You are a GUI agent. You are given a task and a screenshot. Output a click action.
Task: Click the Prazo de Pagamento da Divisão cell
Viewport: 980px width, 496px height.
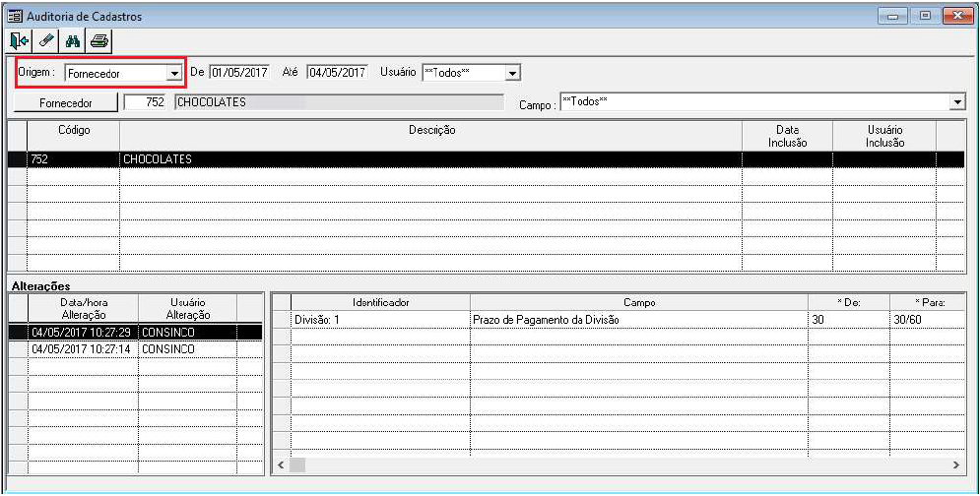639,319
